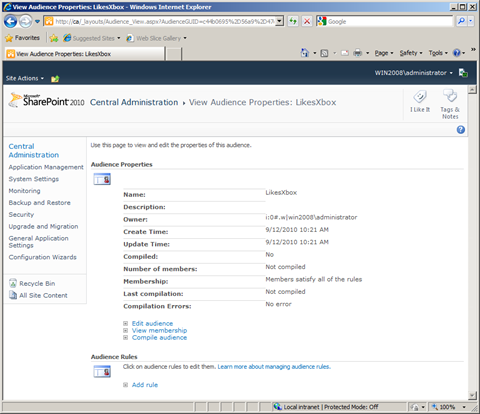Click the IE Help icon in command bar
Image resolution: width=480 pixels, height=414 pixels.
[457, 53]
